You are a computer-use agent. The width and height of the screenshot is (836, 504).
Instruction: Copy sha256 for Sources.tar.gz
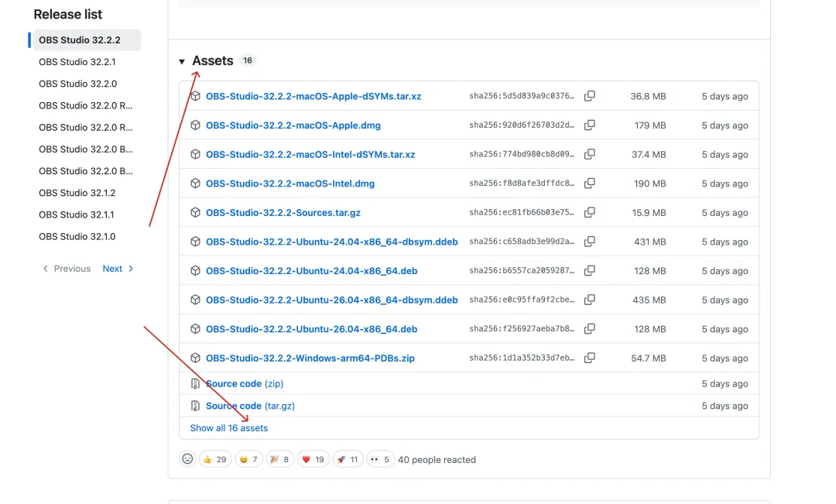point(589,212)
